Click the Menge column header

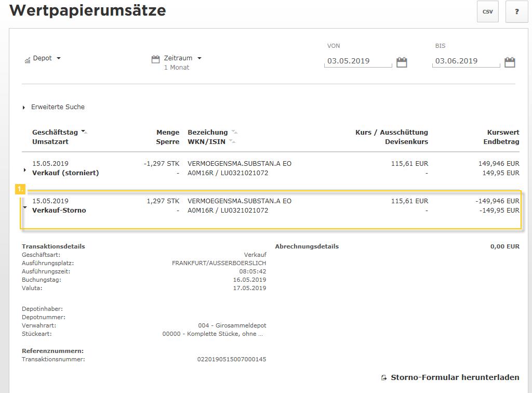[168, 133]
